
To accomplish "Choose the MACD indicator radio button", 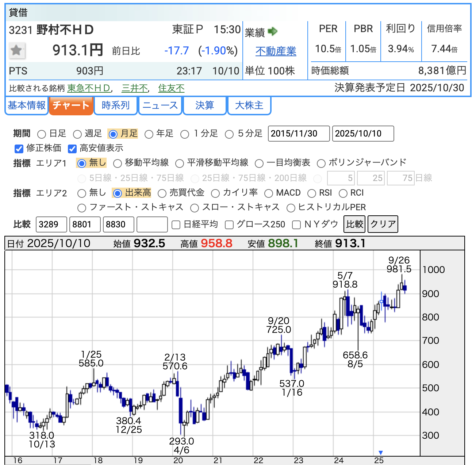I will click(269, 193).
